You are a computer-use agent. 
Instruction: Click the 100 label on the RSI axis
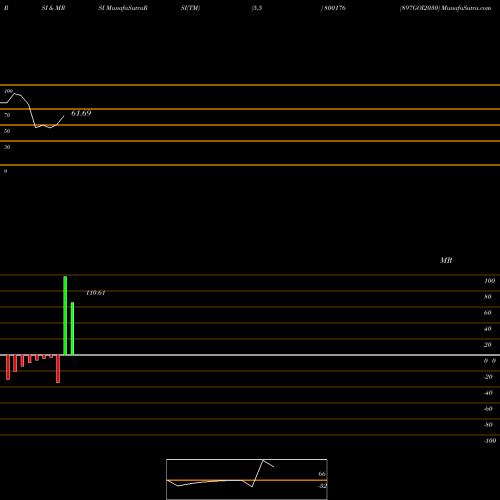9,91
